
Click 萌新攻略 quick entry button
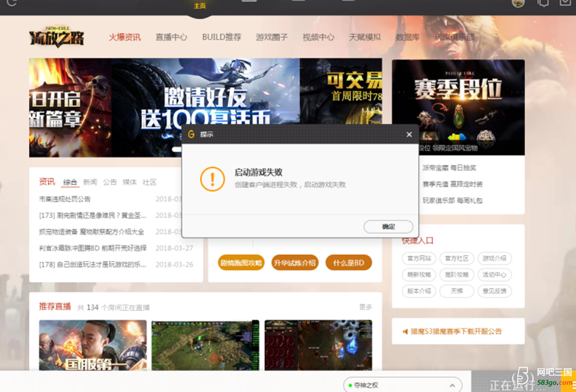pos(419,274)
